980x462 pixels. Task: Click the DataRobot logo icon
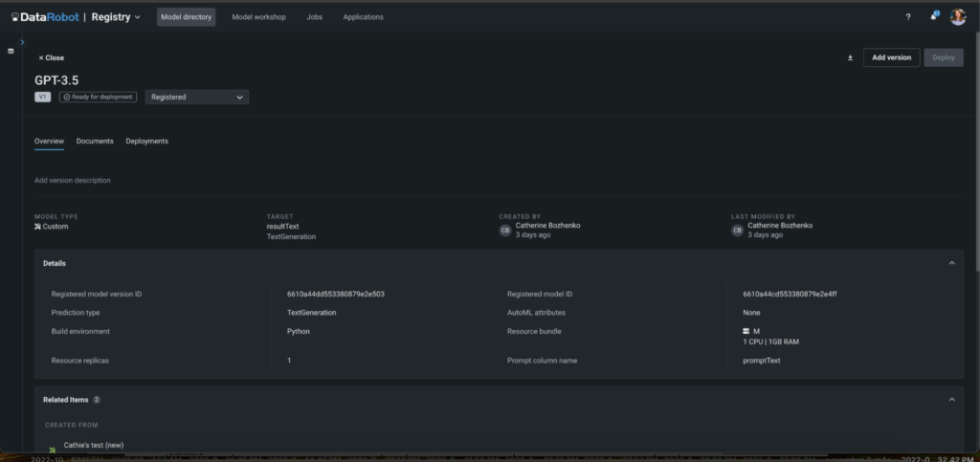[15, 17]
